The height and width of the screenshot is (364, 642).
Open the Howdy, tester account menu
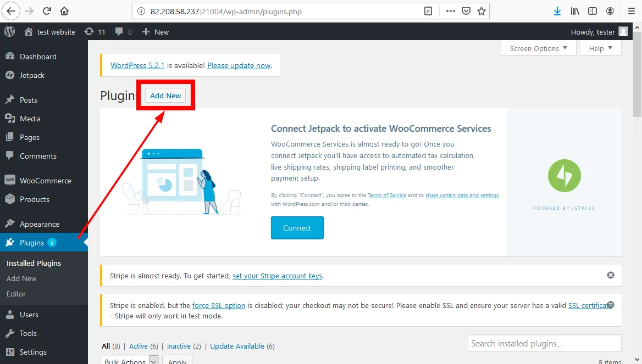coord(599,31)
